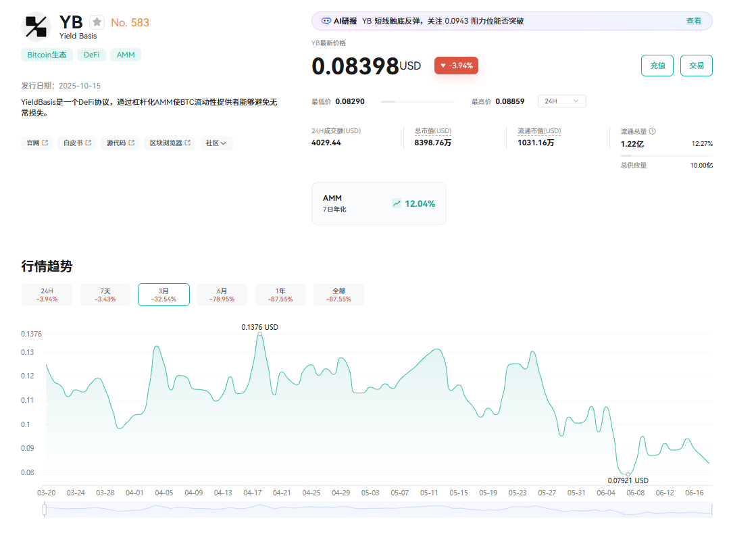Screen dimensions: 756x544
Task: Click the 03-20 date on chart axis
Action: (x=47, y=493)
